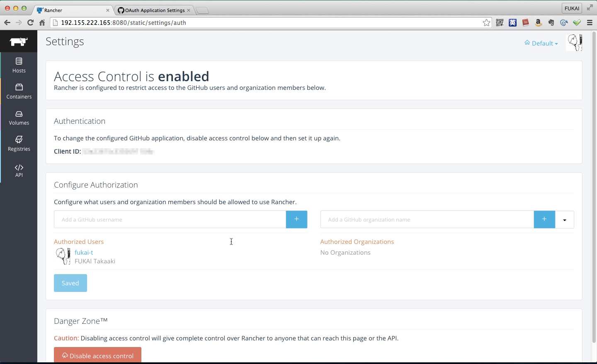Click the 'Authentication' heading
This screenshot has width=597, height=364.
click(x=80, y=121)
